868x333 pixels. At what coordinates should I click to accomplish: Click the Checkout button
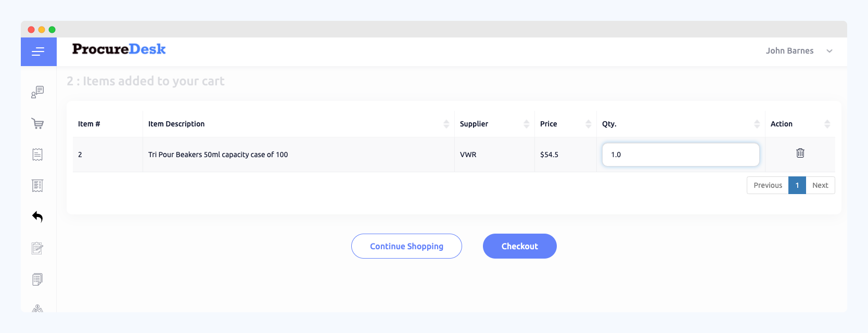coord(519,246)
